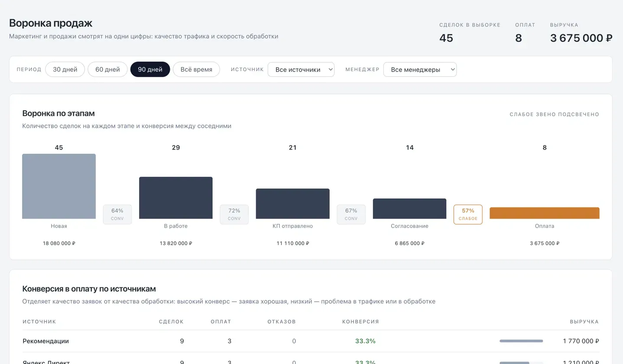Viewport: 623px width, 364px height.
Task: Click the 13 820 000 ₽ amount
Action: (x=176, y=244)
